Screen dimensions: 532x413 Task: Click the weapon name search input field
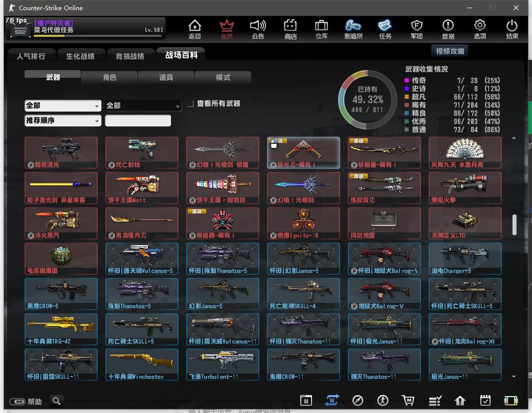(138, 120)
